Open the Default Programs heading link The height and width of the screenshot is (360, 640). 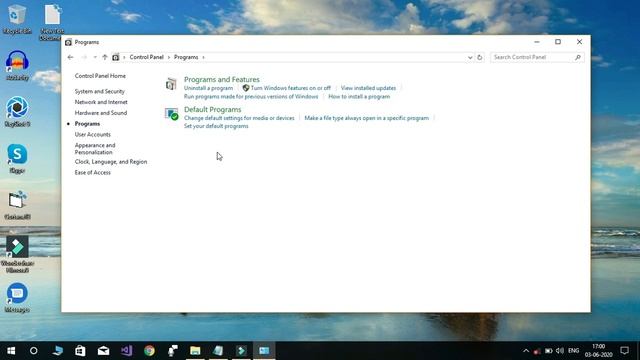click(213, 109)
